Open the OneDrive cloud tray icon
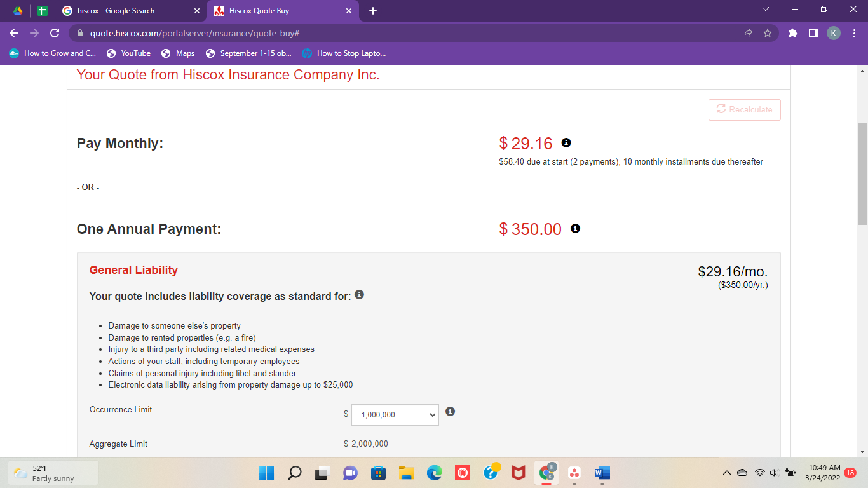Screen dimensions: 868x488 [742, 473]
